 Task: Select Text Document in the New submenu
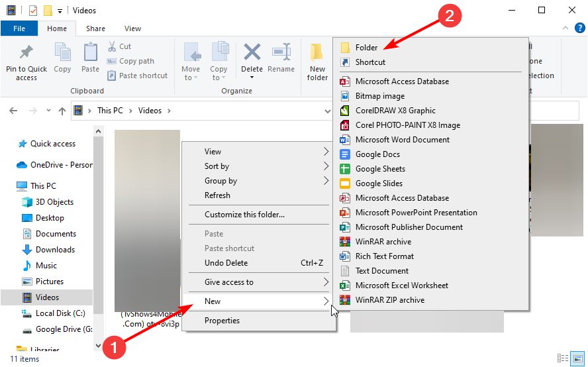point(381,271)
